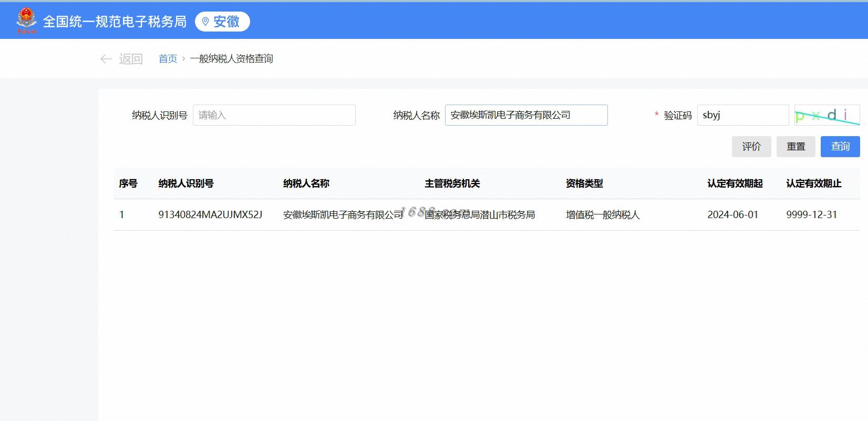Focus the 纳税人识别号 input field
The height and width of the screenshot is (421, 868).
click(x=274, y=115)
